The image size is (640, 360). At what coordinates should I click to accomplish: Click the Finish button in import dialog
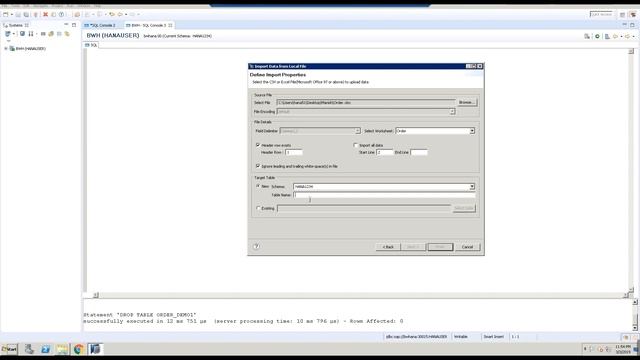(440, 247)
